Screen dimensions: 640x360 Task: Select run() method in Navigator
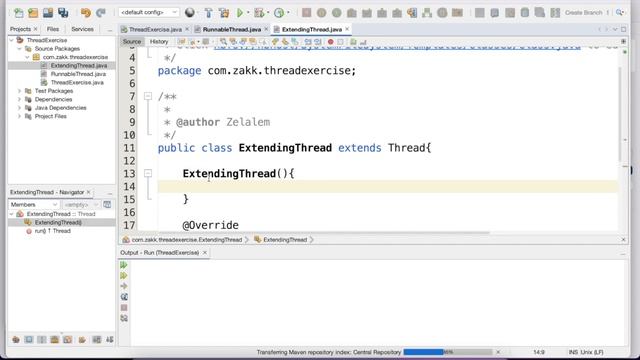pos(52,231)
